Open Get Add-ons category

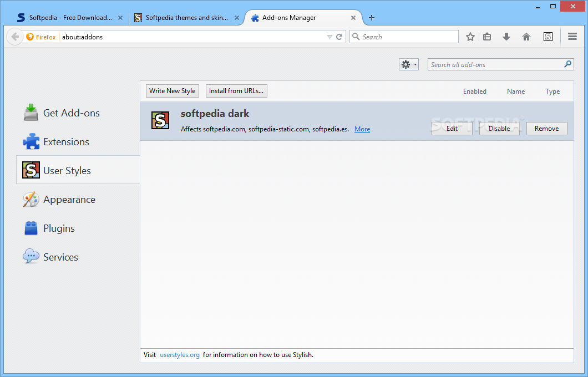78,113
